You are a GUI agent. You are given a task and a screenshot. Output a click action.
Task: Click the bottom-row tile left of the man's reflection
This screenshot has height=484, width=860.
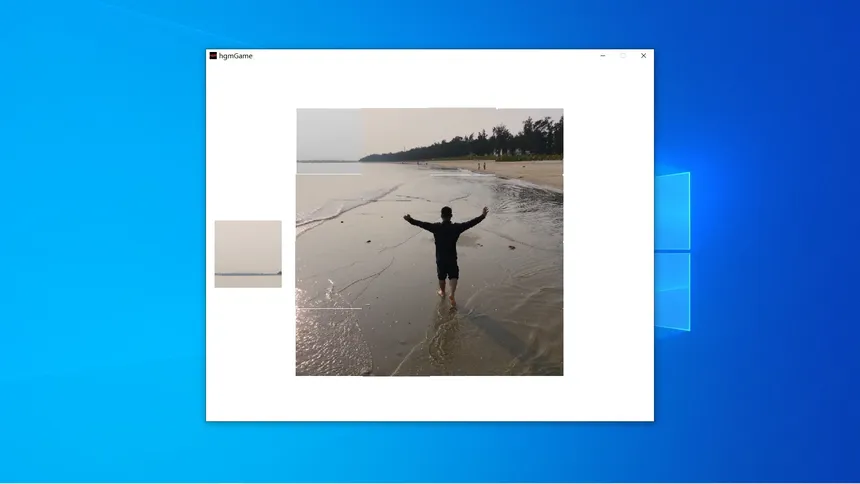click(396, 342)
